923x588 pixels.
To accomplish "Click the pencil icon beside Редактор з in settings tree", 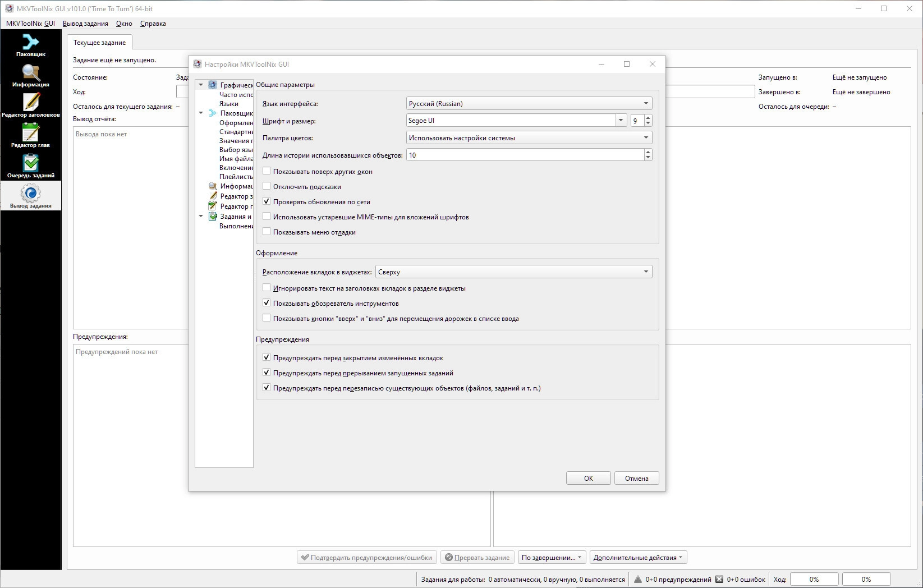I will click(213, 196).
